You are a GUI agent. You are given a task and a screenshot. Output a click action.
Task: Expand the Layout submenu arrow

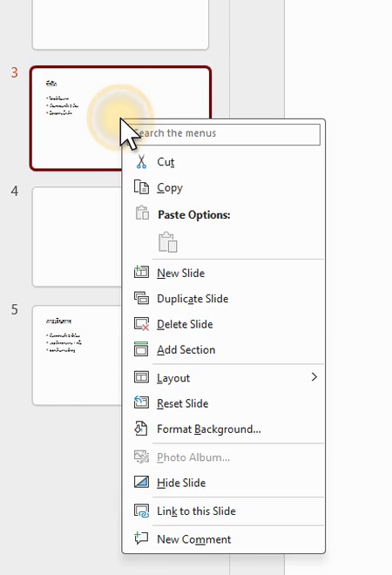(x=314, y=377)
